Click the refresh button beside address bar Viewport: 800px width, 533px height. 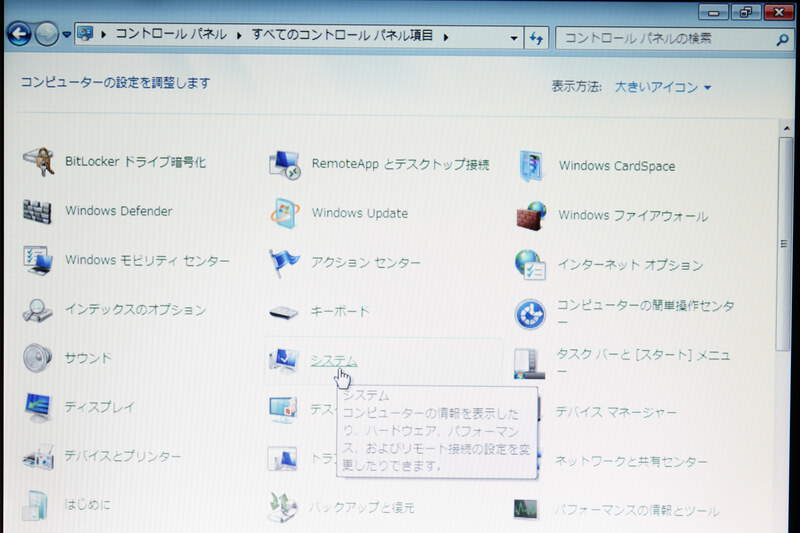pyautogui.click(x=536, y=38)
